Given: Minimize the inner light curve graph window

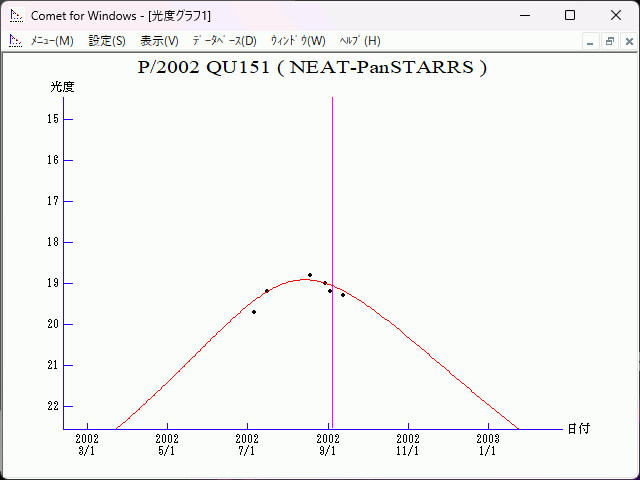Looking at the screenshot, I should 591,41.
